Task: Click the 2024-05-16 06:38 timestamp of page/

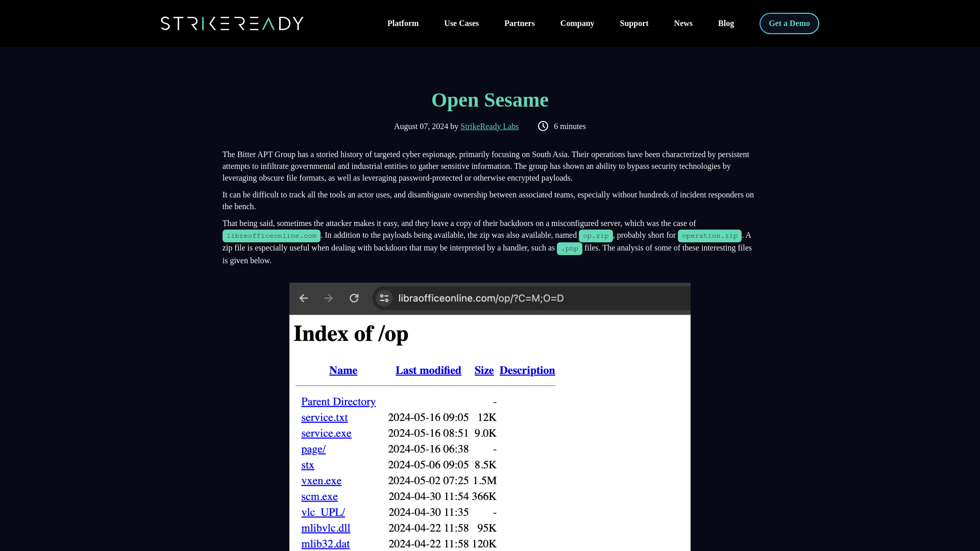Action: 428,449
